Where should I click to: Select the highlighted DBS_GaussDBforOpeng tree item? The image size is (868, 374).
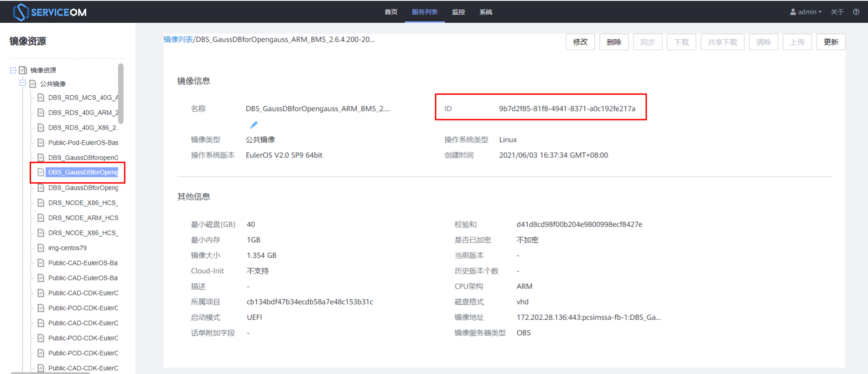pyautogui.click(x=82, y=172)
